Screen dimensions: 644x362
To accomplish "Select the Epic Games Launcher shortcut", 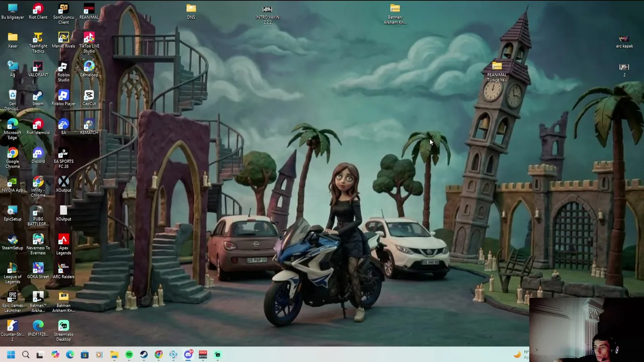I will click(x=13, y=302).
